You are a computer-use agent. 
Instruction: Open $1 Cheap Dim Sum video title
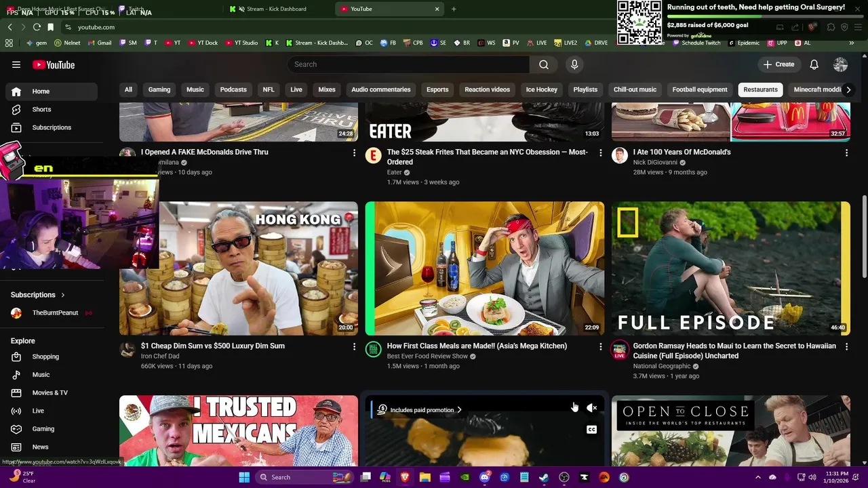(x=213, y=346)
